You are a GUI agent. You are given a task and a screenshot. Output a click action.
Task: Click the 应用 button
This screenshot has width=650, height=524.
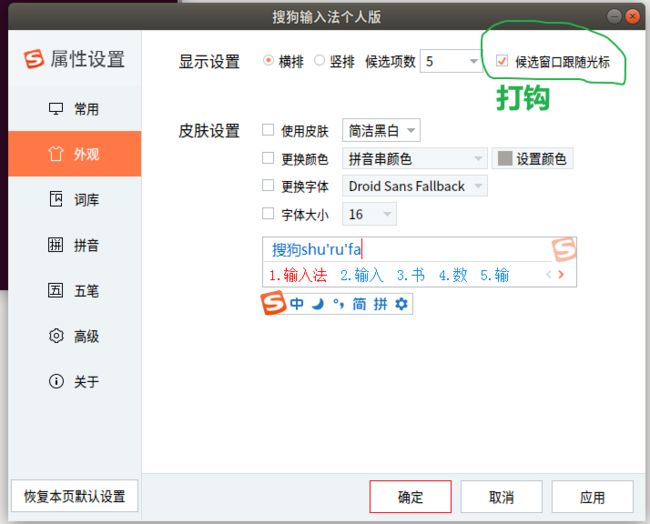(592, 497)
